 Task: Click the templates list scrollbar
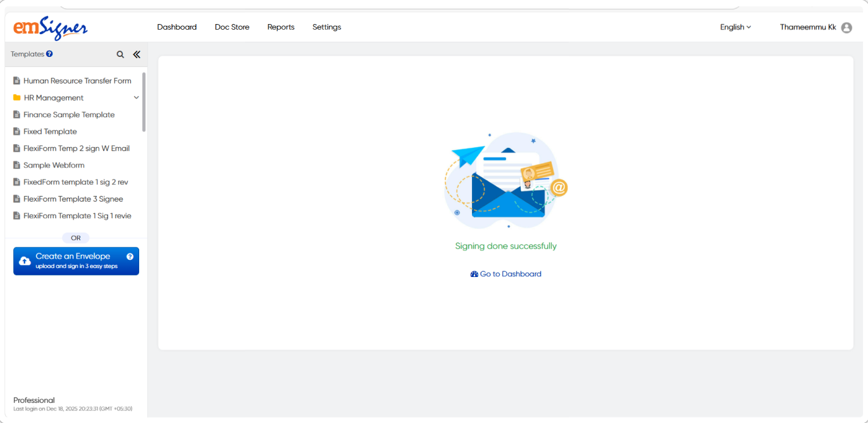pyautogui.click(x=144, y=101)
